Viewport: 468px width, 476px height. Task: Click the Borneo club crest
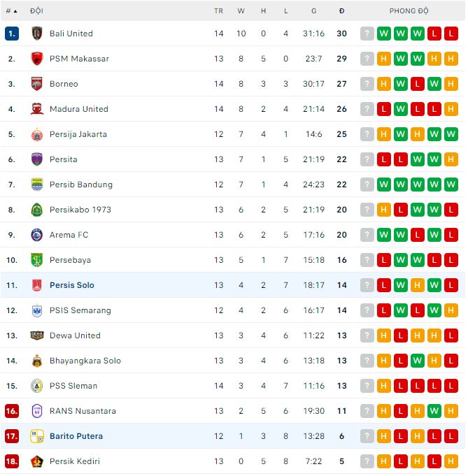[37, 84]
